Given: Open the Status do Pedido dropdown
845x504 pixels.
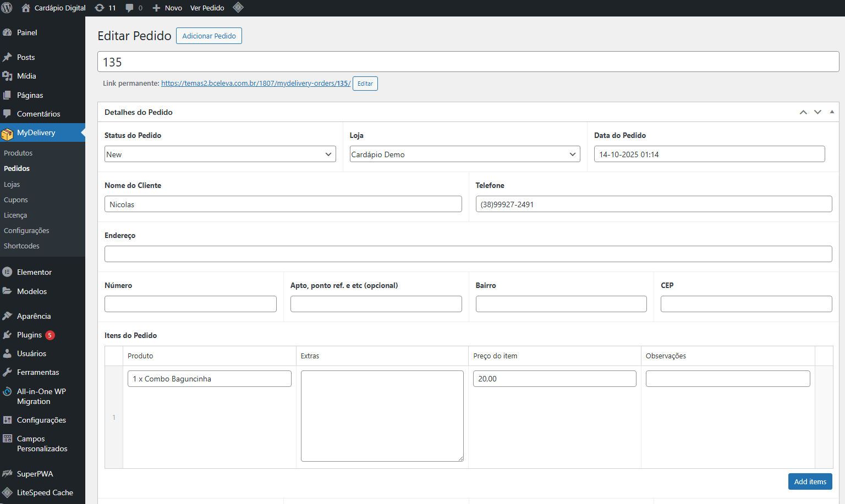Looking at the screenshot, I should [x=220, y=154].
